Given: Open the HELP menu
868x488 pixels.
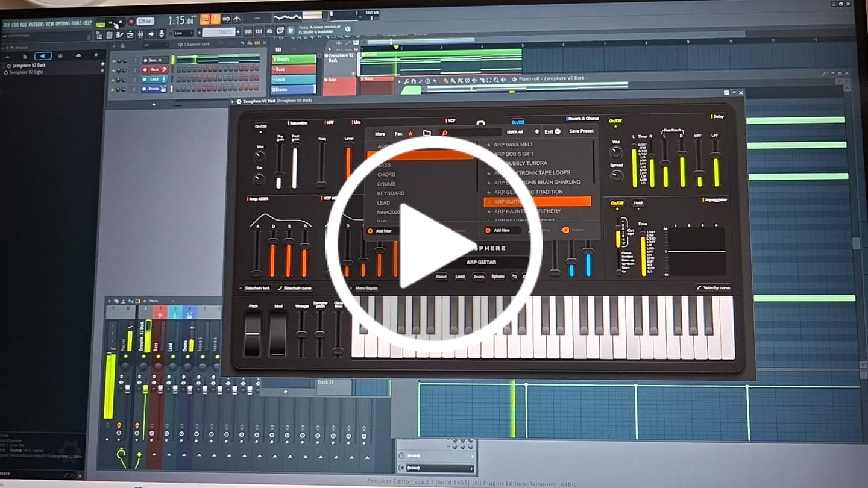Looking at the screenshot, I should click(87, 23).
